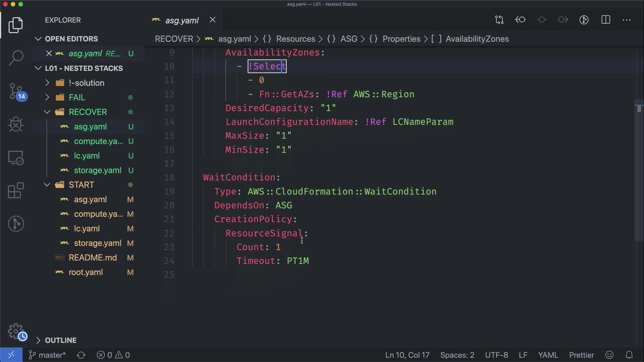
Task: Open root.yaml in the explorer
Action: click(x=86, y=272)
